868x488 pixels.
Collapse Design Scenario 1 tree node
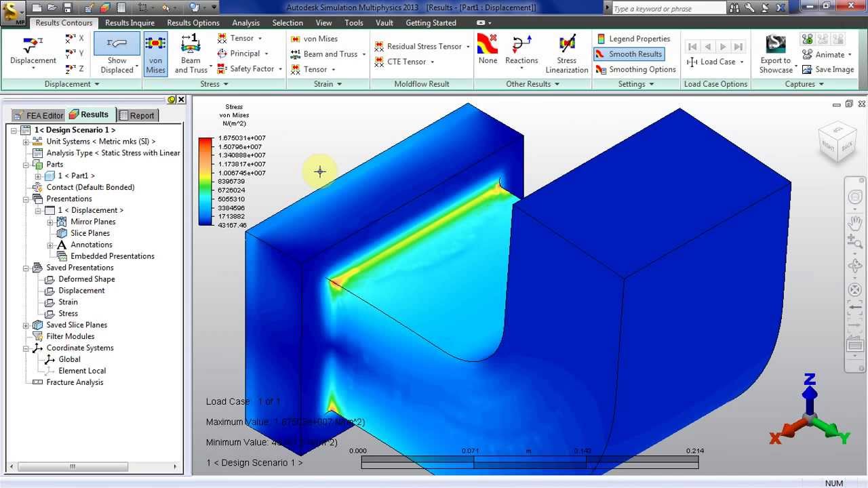pos(14,130)
